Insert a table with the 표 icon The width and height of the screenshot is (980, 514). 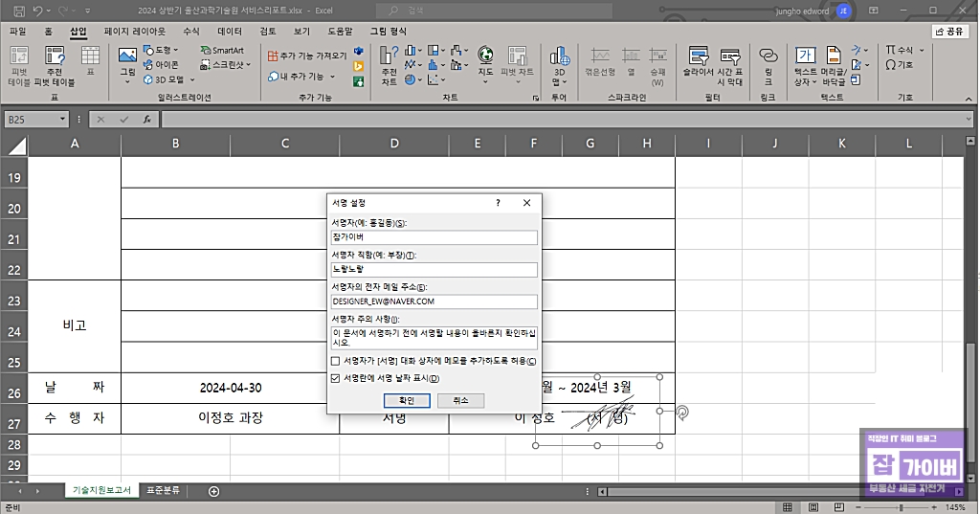(x=91, y=61)
